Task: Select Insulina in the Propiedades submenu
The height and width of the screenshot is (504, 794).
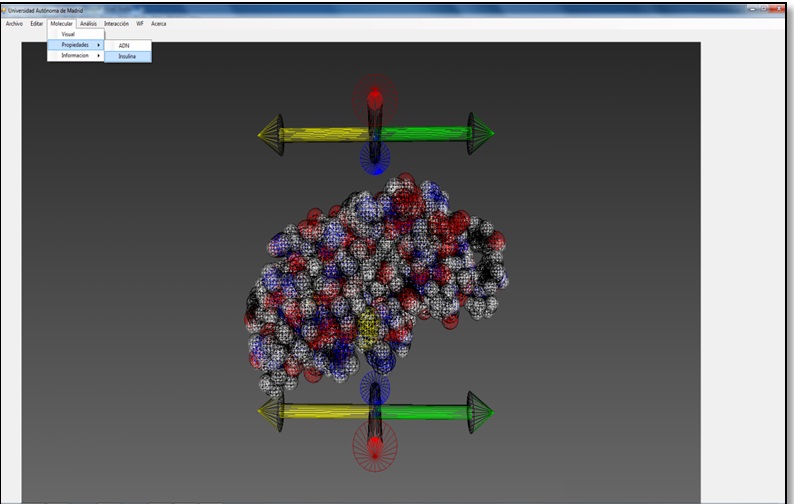Action: click(128, 57)
